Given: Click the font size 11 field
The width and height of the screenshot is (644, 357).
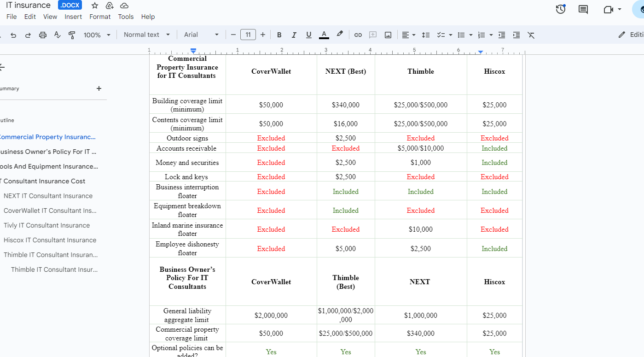Looking at the screenshot, I should [248, 35].
